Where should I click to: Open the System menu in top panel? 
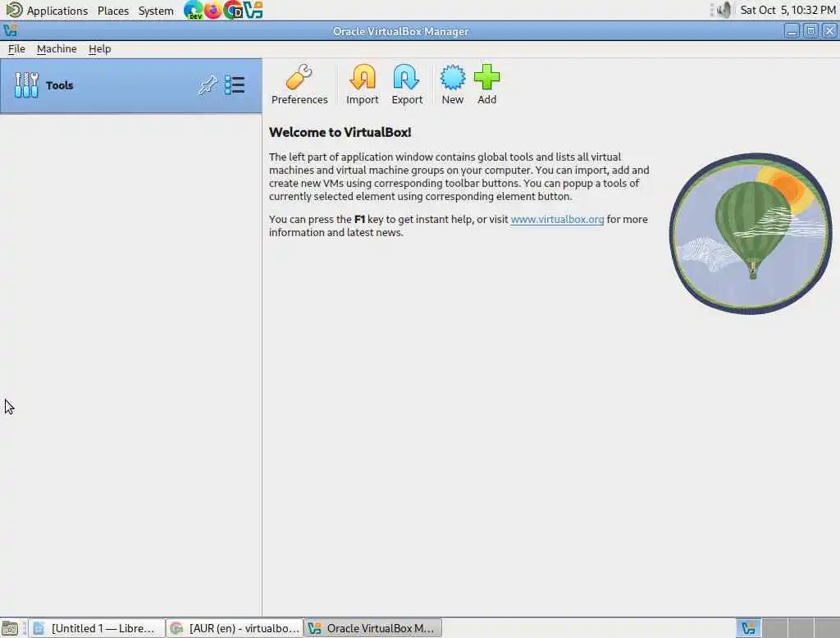click(156, 10)
